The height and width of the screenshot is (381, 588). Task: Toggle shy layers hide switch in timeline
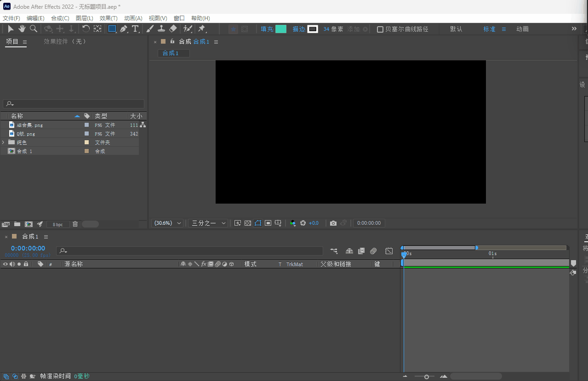(349, 251)
